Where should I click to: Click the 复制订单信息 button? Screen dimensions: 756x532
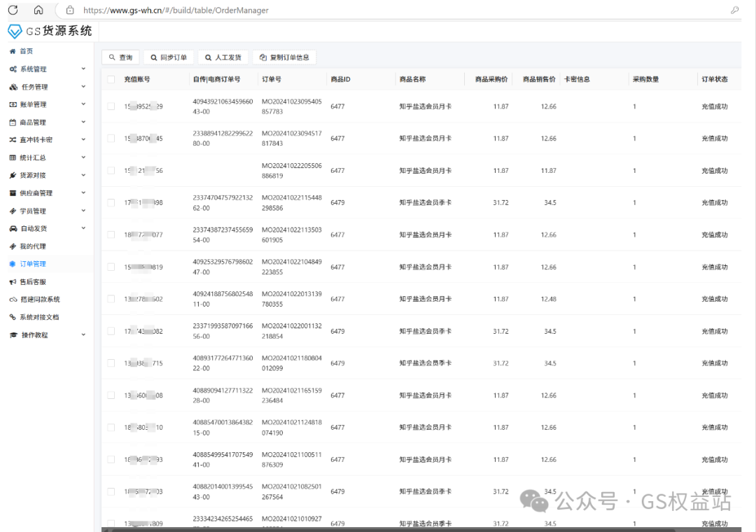(284, 57)
